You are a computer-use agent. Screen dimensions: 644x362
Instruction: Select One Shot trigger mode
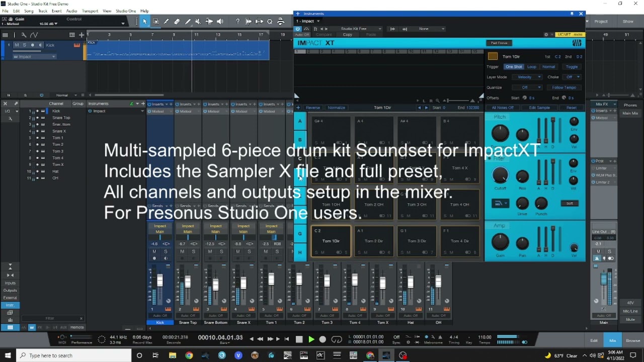(514, 67)
